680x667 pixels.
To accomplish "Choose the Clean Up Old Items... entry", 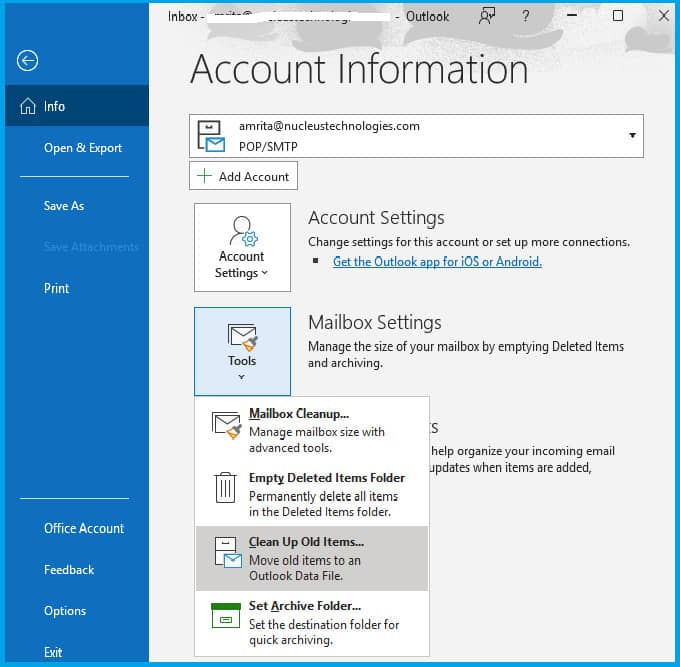I will [312, 559].
